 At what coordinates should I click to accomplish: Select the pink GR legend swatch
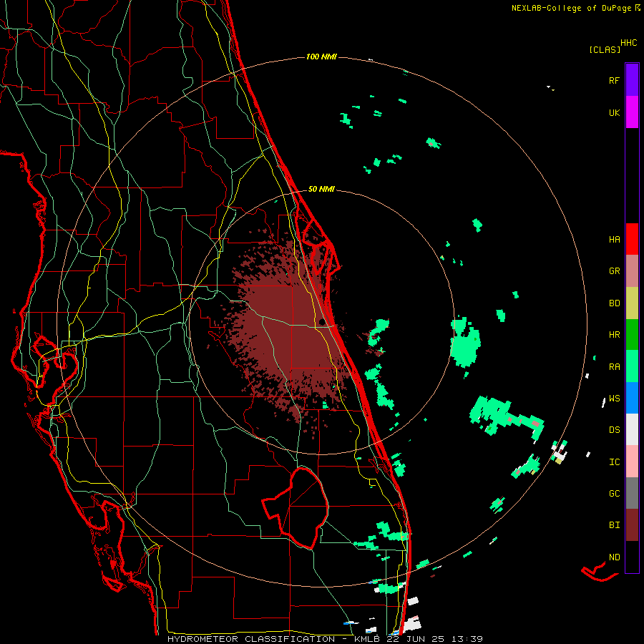632,271
